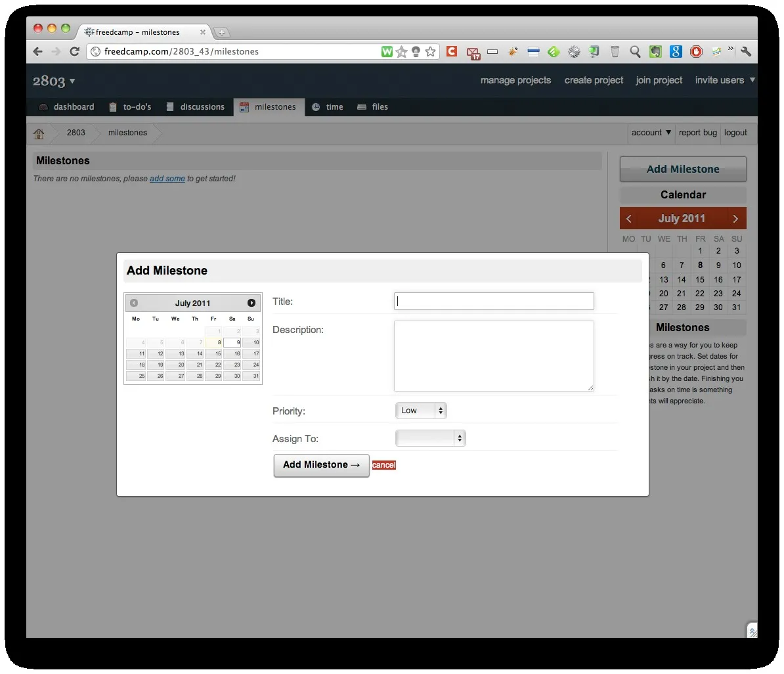Viewport: 784px width, 674px height.
Task: Open the to-do's tab
Action: pos(131,107)
